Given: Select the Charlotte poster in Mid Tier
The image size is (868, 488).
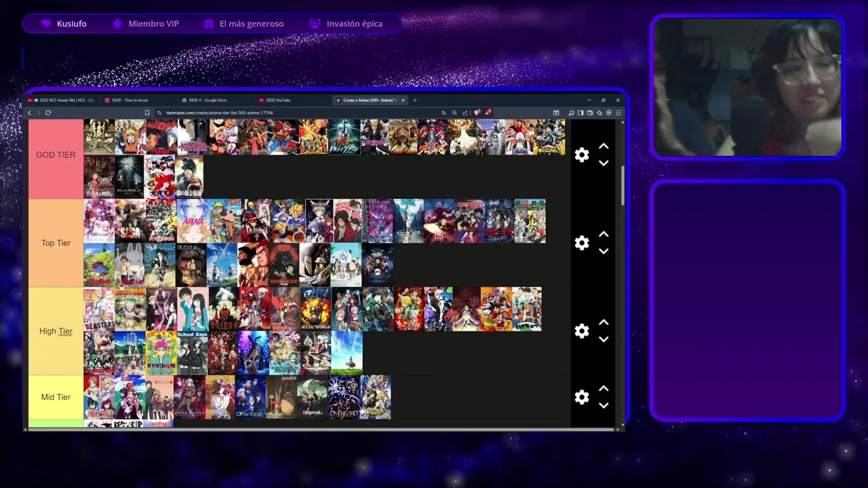Looking at the screenshot, I should point(250,397).
